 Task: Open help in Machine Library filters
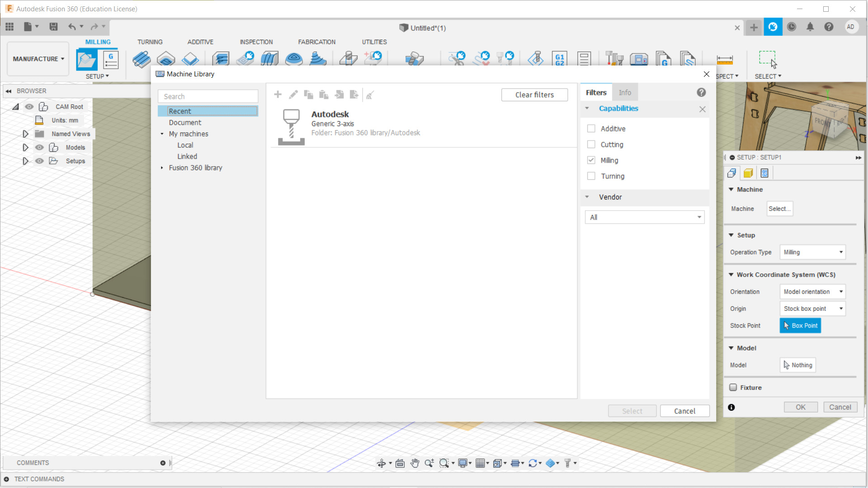701,93
